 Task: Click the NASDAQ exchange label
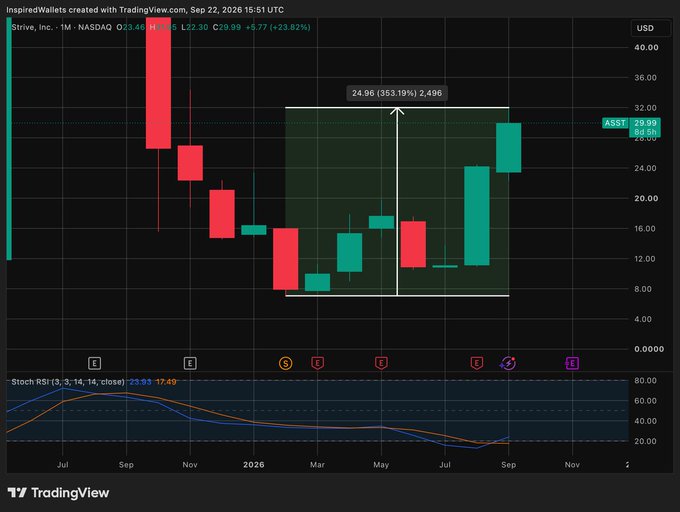coord(95,27)
